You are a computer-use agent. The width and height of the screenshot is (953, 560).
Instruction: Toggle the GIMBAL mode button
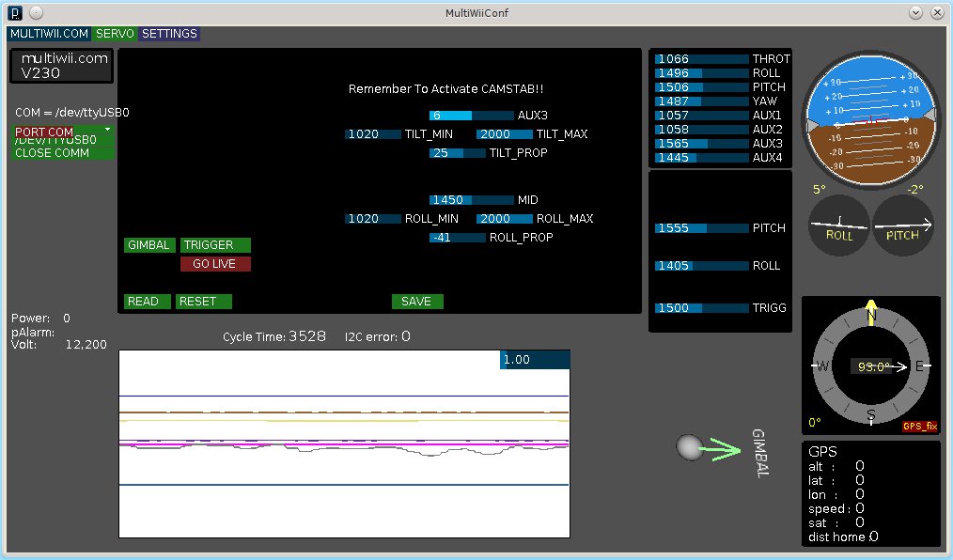(149, 245)
